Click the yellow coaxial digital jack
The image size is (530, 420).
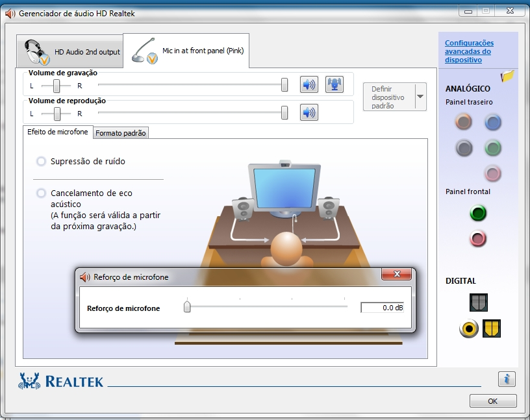(469, 328)
